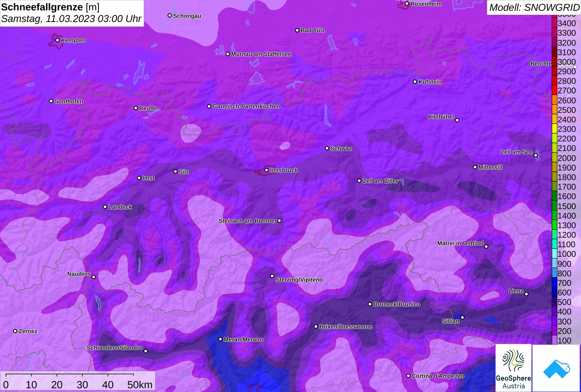Image resolution: width=581 pixels, height=392 pixels.
Task: Click the Sterzing/Vipiteno label
Action: 299,280
